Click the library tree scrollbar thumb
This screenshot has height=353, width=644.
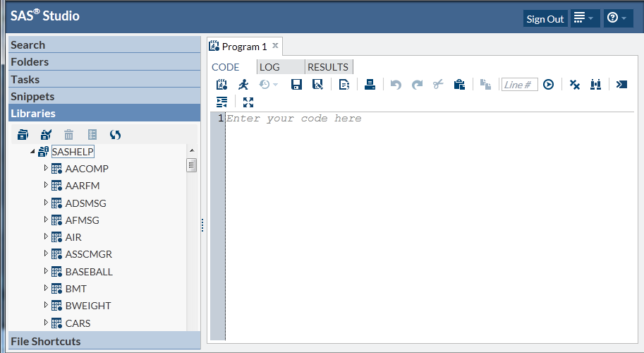click(191, 165)
